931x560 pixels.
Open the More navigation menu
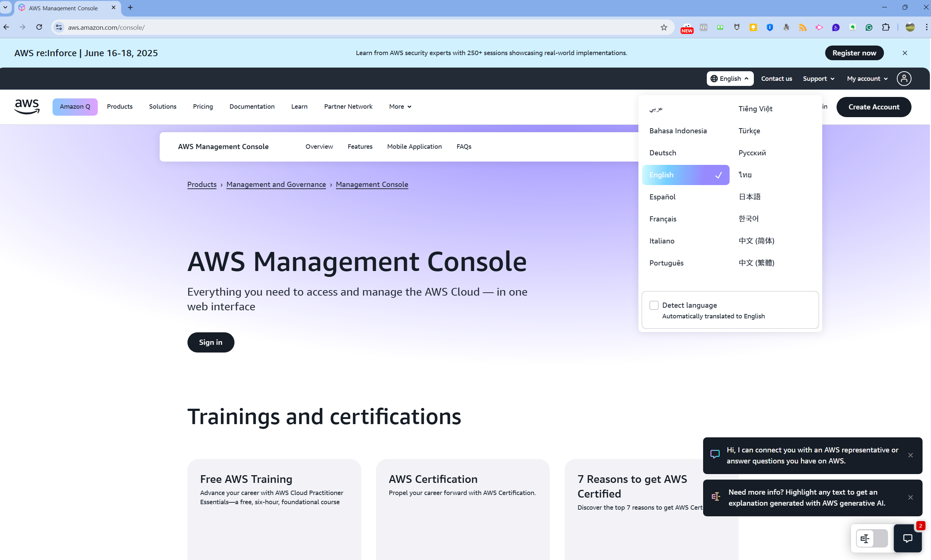(400, 106)
